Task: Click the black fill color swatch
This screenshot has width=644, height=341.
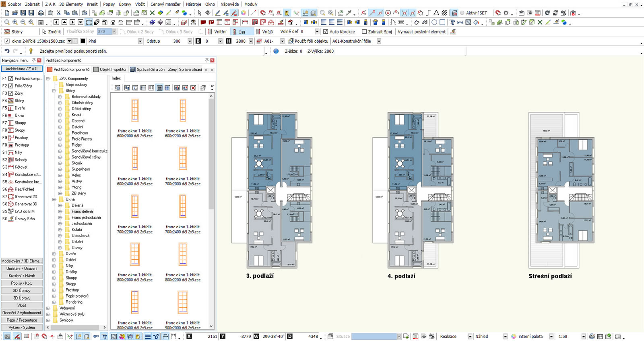Action: click(x=83, y=41)
